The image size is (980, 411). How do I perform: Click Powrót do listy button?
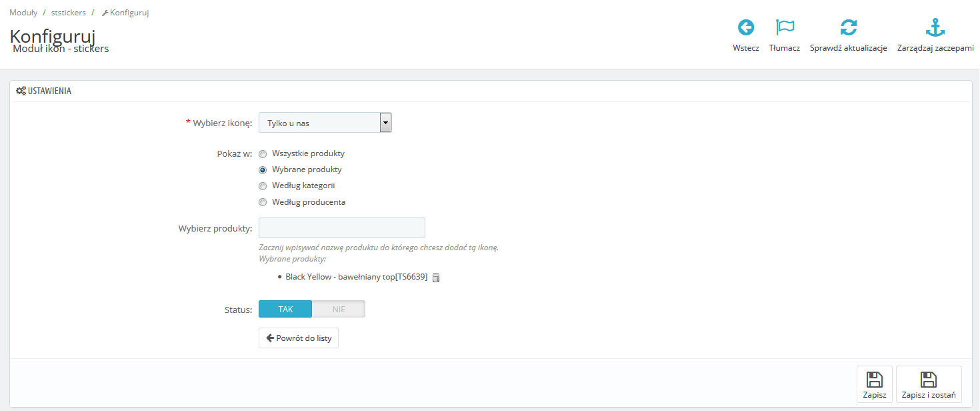pyautogui.click(x=299, y=338)
